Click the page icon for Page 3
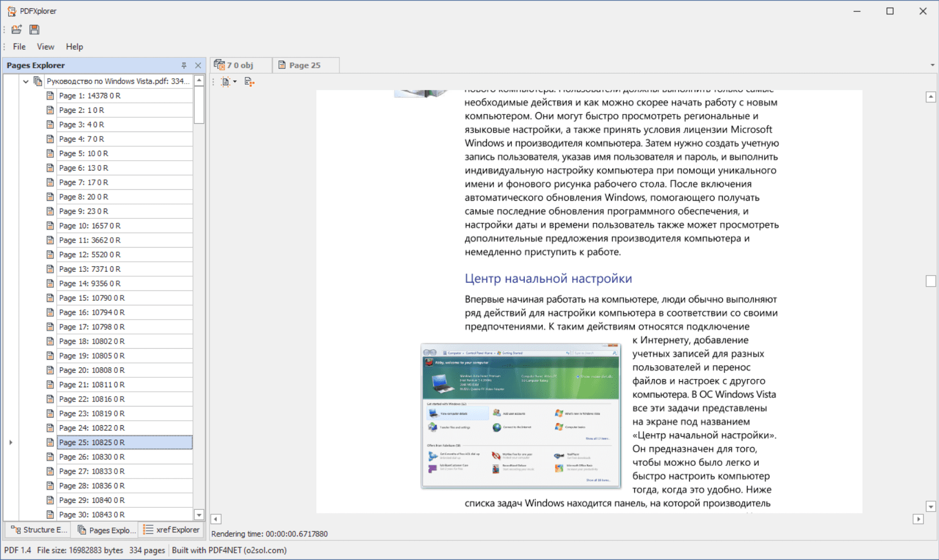The width and height of the screenshot is (939, 560). tap(50, 124)
